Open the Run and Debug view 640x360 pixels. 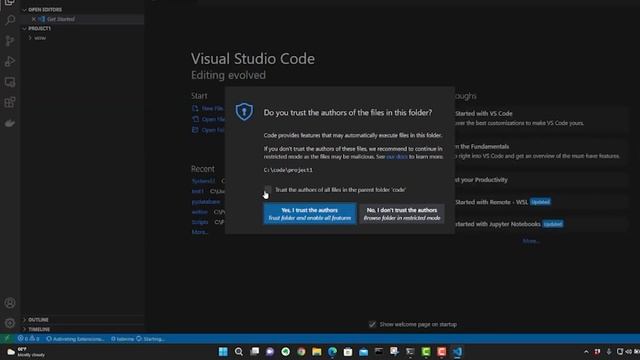coord(10,61)
